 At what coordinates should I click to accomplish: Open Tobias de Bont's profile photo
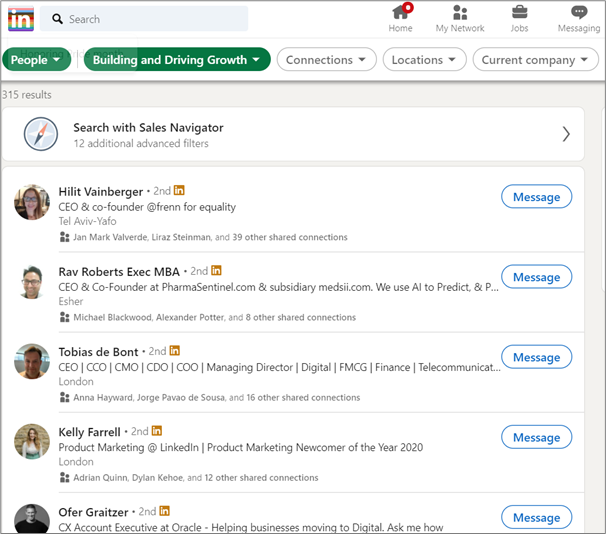pos(32,362)
